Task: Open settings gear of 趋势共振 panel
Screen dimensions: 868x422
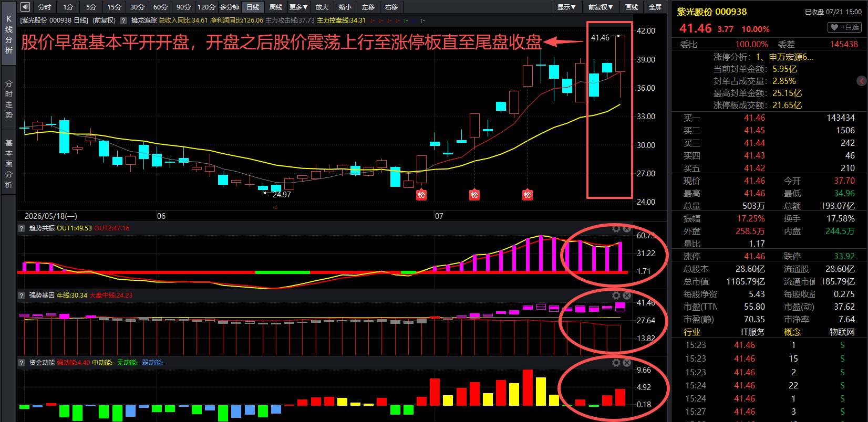Action: point(616,228)
